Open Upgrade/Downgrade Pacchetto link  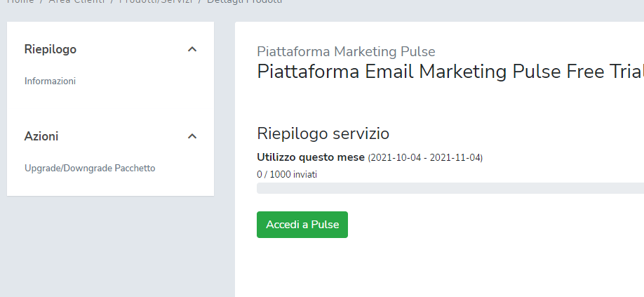90,168
